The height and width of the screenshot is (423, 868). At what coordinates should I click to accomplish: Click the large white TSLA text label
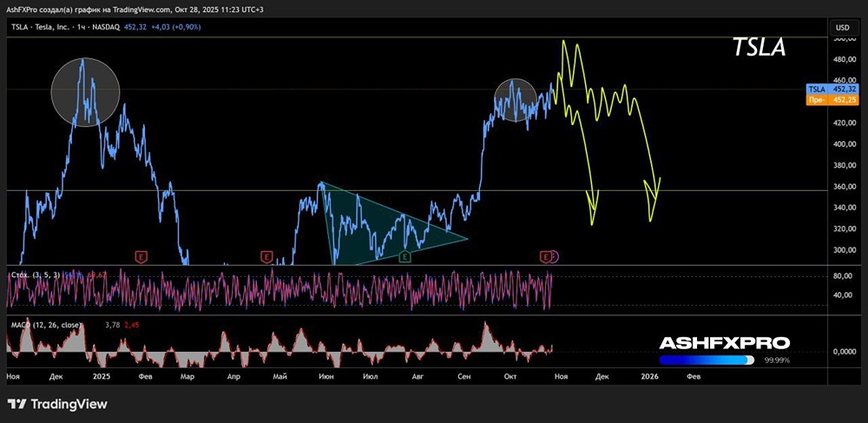(x=759, y=48)
